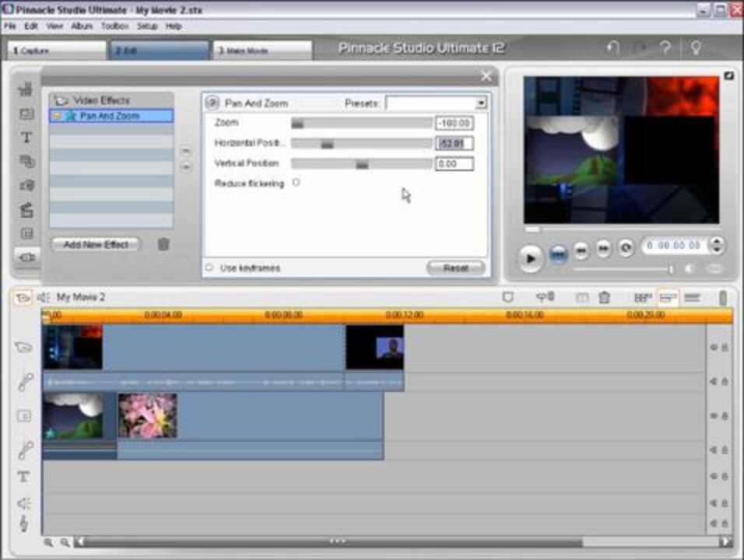
Task: Click the fast reverse preview button
Action: click(x=581, y=250)
